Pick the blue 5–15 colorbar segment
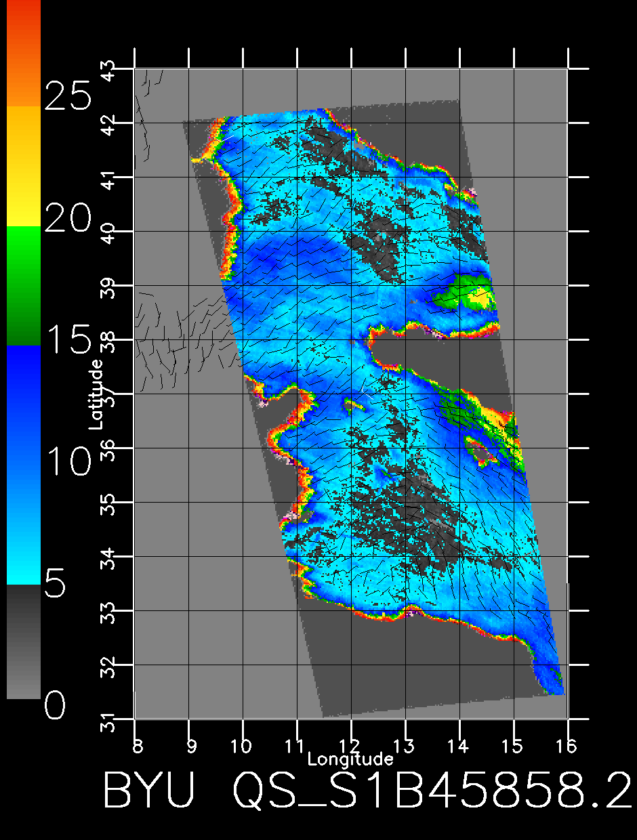The height and width of the screenshot is (840, 637). (24, 465)
